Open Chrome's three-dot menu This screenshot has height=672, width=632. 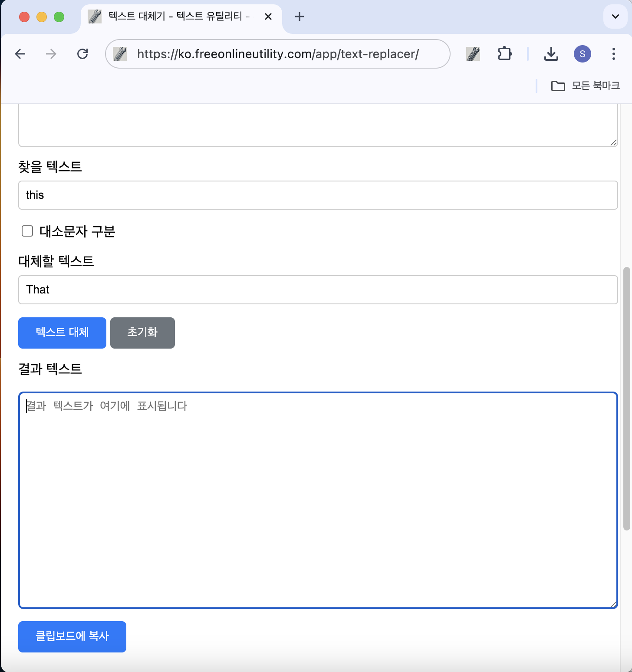pyautogui.click(x=613, y=54)
